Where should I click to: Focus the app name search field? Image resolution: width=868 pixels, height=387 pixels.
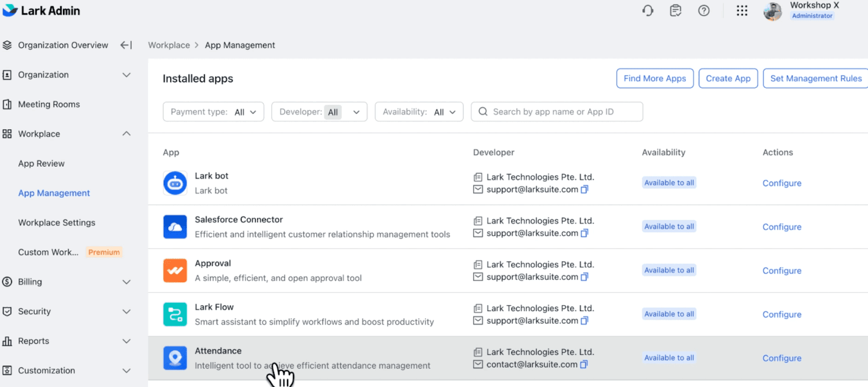coord(557,112)
